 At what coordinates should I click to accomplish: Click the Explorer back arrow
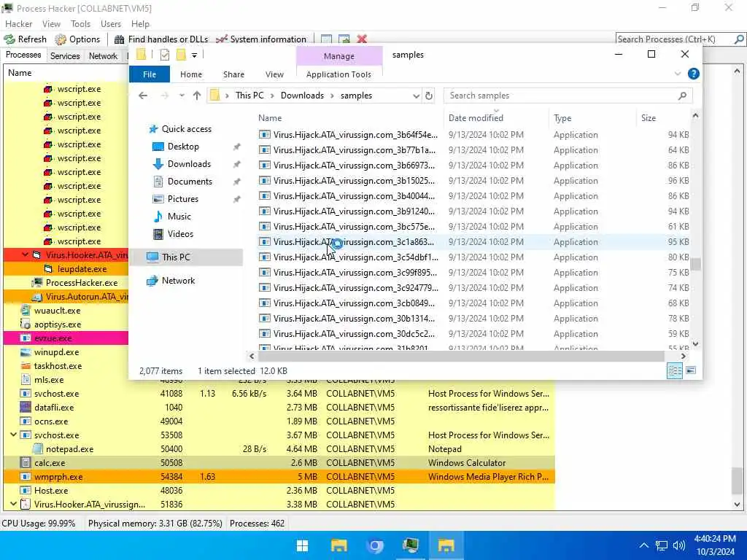[143, 96]
